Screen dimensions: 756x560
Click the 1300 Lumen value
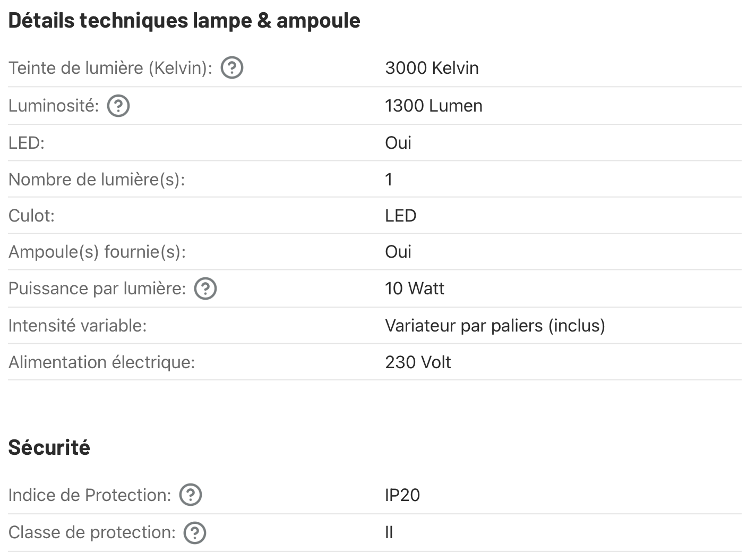433,106
